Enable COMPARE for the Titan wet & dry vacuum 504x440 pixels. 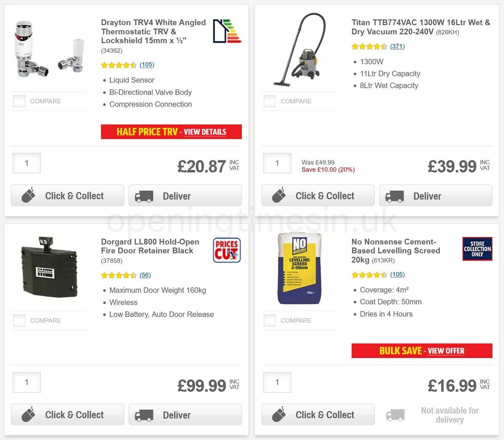pyautogui.click(x=269, y=101)
